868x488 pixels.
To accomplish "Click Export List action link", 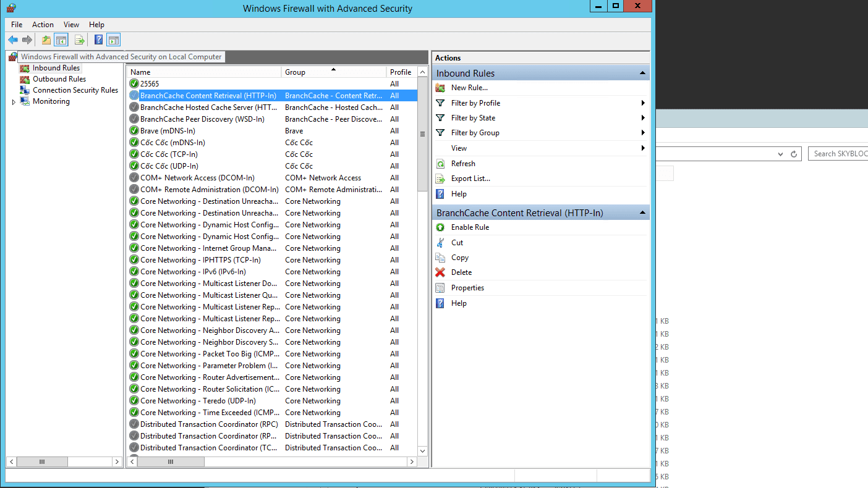I will click(470, 179).
